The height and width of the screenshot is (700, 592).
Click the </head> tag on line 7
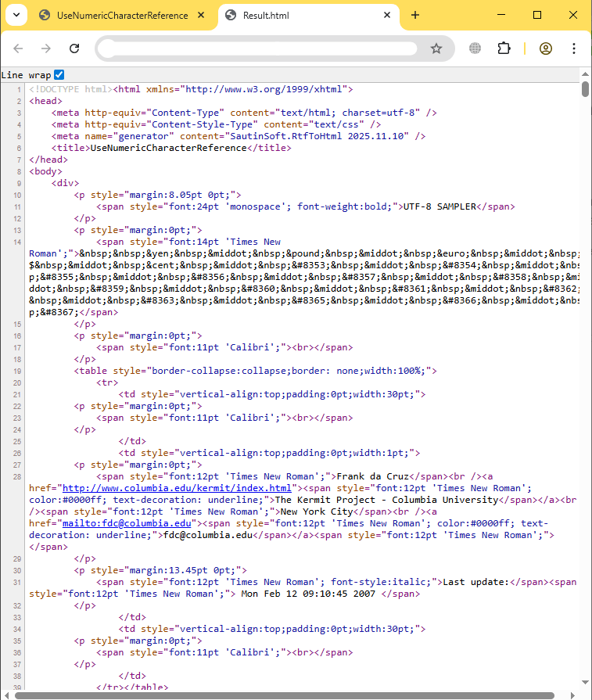coord(48,160)
